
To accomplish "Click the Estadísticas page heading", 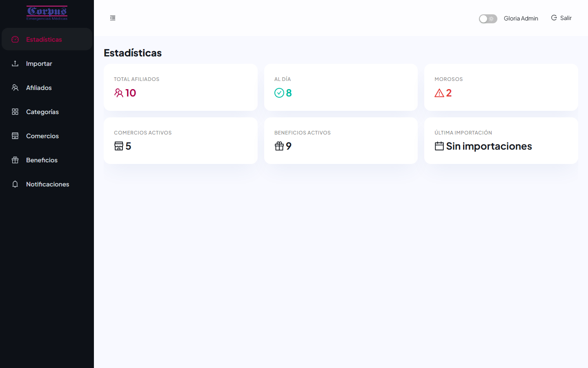I will click(133, 53).
